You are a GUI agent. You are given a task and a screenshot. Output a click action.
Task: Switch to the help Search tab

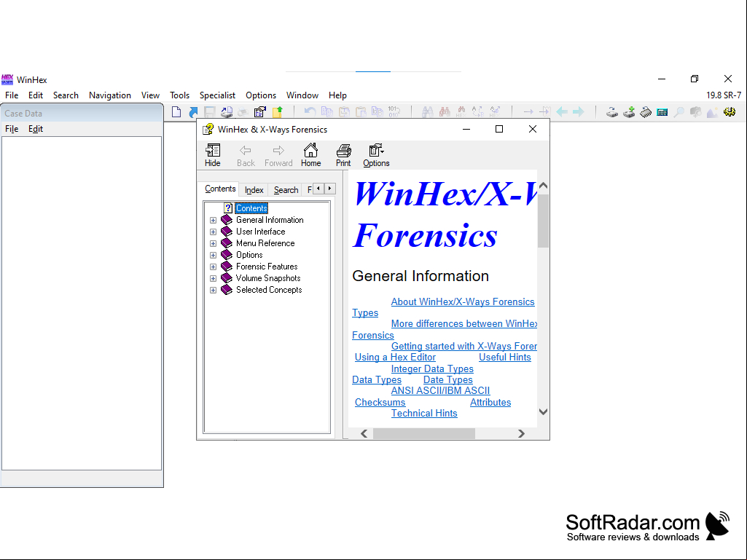coord(286,190)
